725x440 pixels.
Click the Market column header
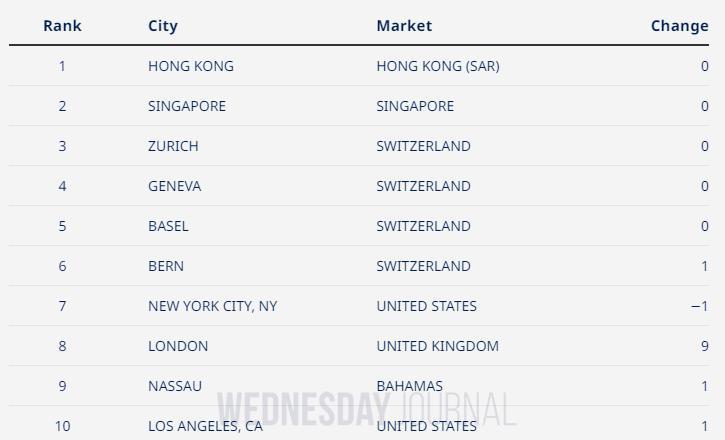click(404, 26)
